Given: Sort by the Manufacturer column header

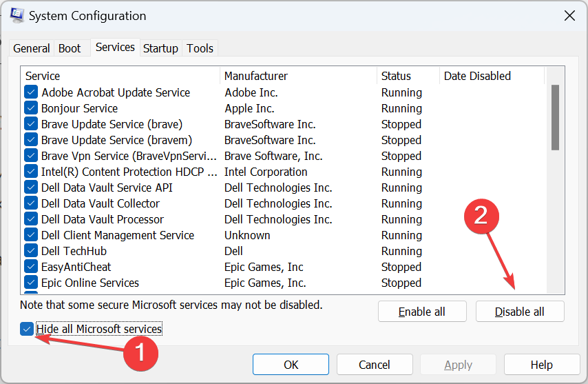Looking at the screenshot, I should (x=299, y=76).
